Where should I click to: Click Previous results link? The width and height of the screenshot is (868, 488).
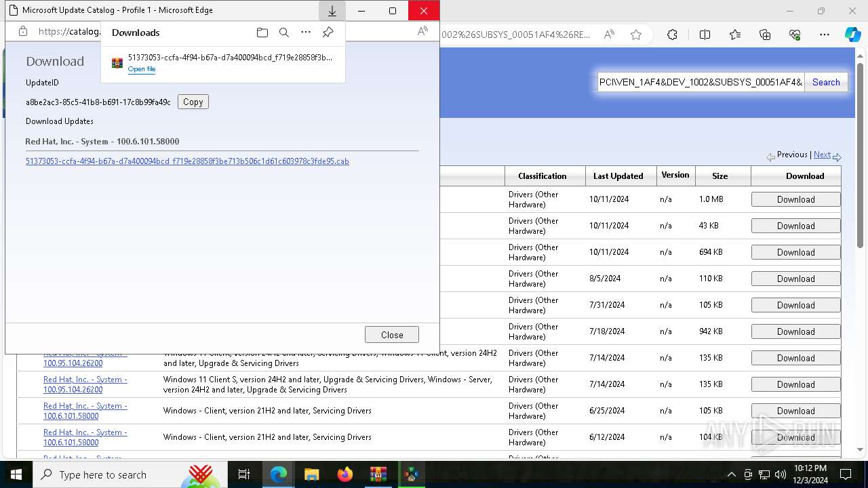click(792, 155)
